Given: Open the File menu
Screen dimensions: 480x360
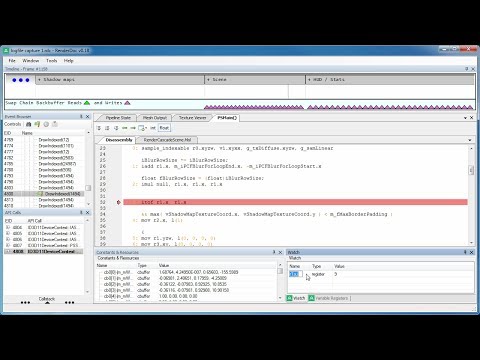Looking at the screenshot, I should (12, 61).
